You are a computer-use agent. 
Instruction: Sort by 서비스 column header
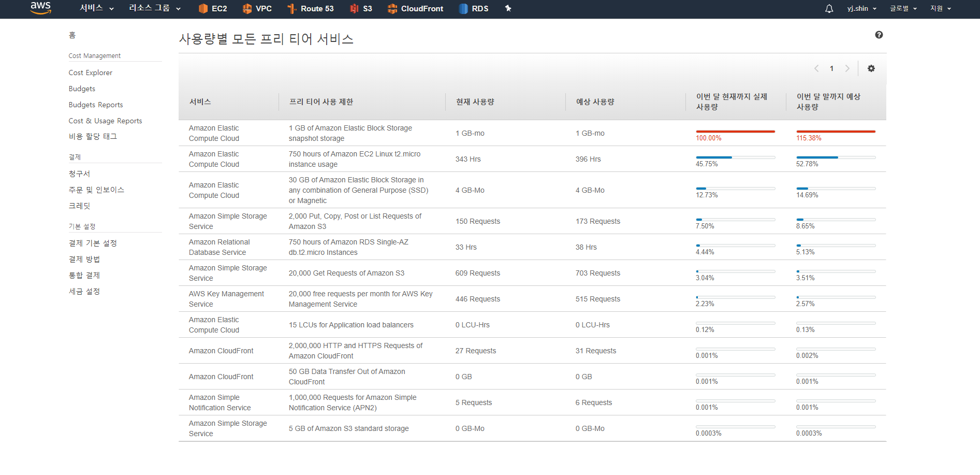coord(200,102)
